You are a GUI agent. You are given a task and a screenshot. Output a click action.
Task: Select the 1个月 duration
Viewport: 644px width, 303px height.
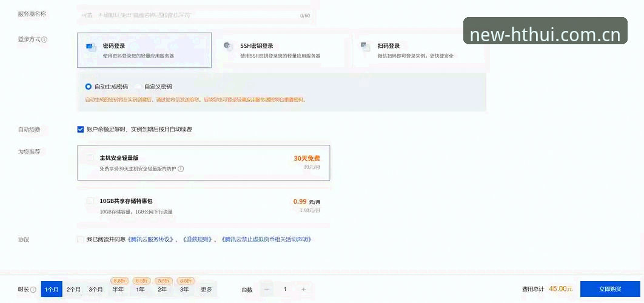coord(52,290)
